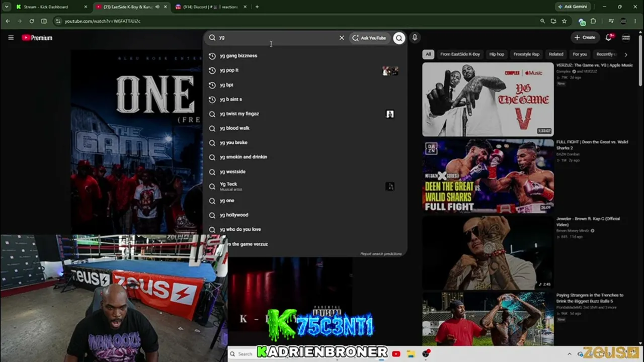Click the Ask YouTube button
This screenshot has width=644, height=362.
click(x=369, y=38)
